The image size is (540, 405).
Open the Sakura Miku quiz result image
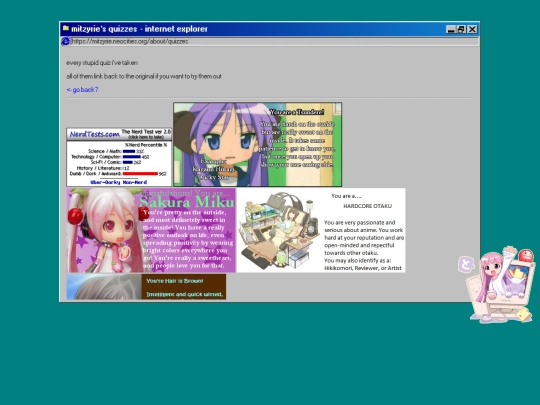click(x=151, y=230)
